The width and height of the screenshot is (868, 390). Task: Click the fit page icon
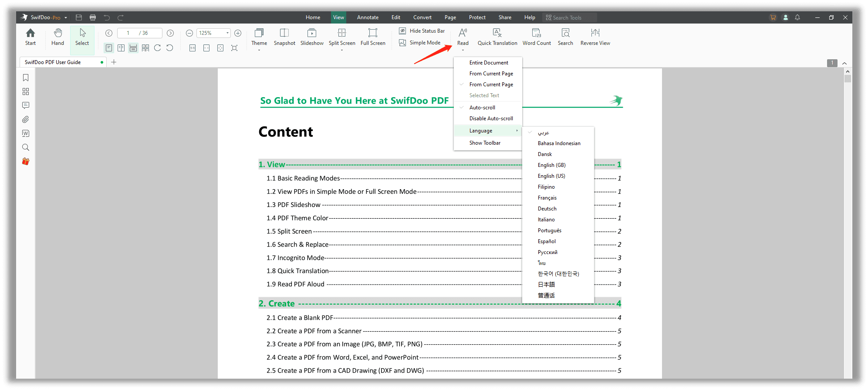coord(220,48)
